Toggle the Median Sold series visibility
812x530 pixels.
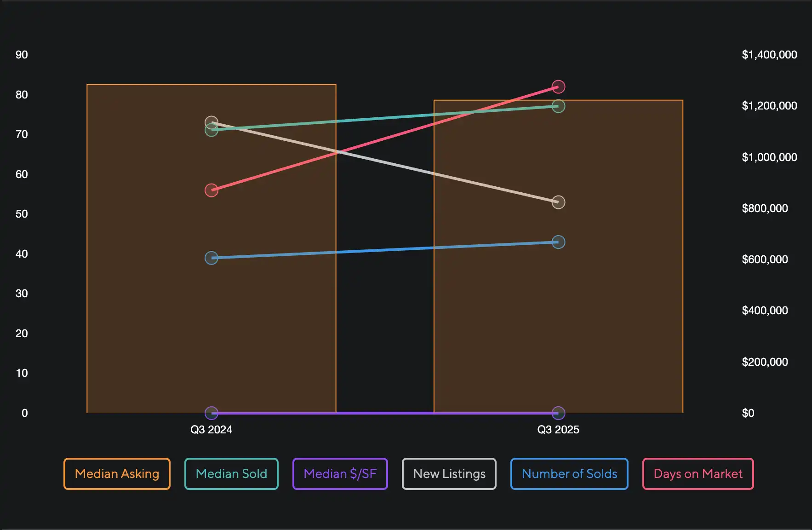pos(231,474)
